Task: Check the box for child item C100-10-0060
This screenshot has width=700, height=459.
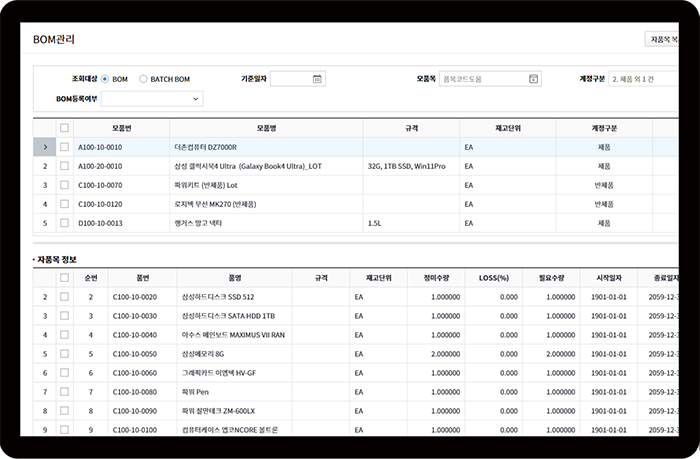Action: pyautogui.click(x=64, y=373)
